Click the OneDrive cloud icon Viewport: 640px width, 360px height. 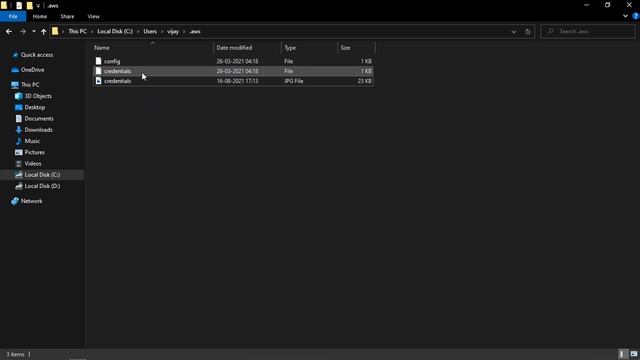click(x=15, y=70)
